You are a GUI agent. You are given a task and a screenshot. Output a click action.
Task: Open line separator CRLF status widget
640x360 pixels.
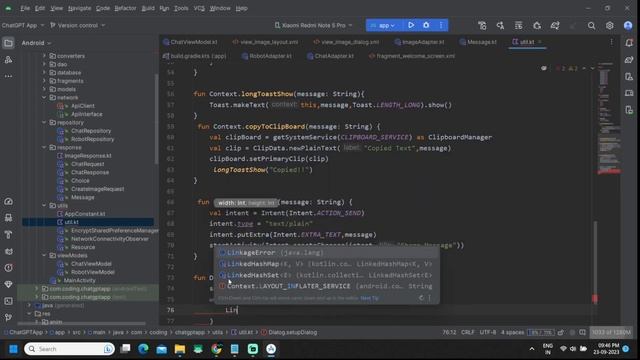467,332
